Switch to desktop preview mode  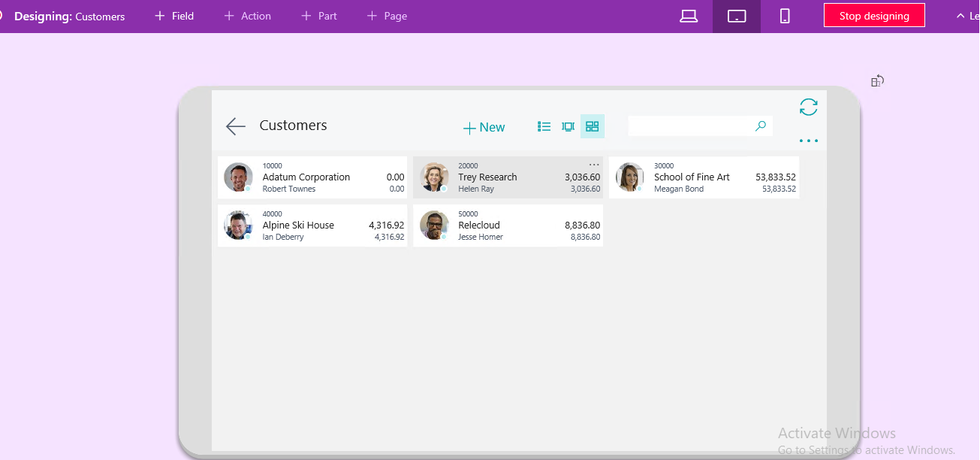pyautogui.click(x=689, y=17)
